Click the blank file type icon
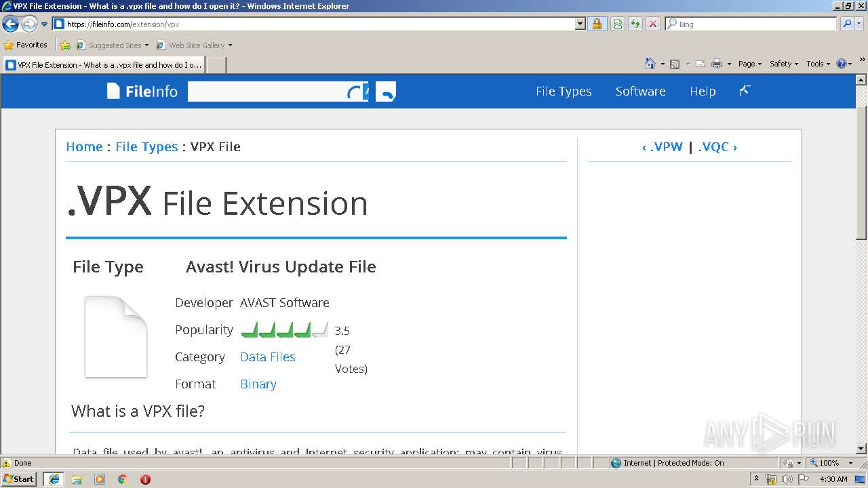The height and width of the screenshot is (488, 868). [x=116, y=336]
